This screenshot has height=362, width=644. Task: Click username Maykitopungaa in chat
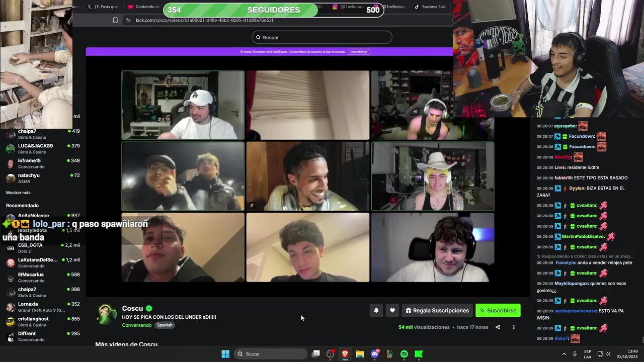pyautogui.click(x=571, y=284)
